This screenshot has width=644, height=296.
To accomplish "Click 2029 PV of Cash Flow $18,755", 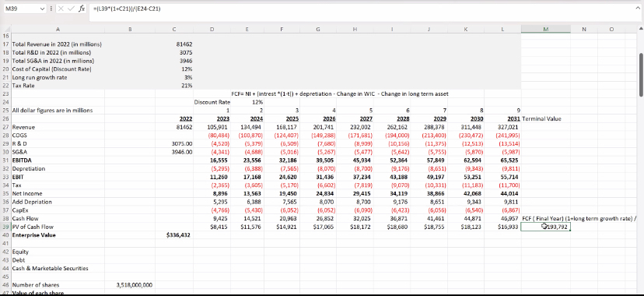I will coord(429,227).
